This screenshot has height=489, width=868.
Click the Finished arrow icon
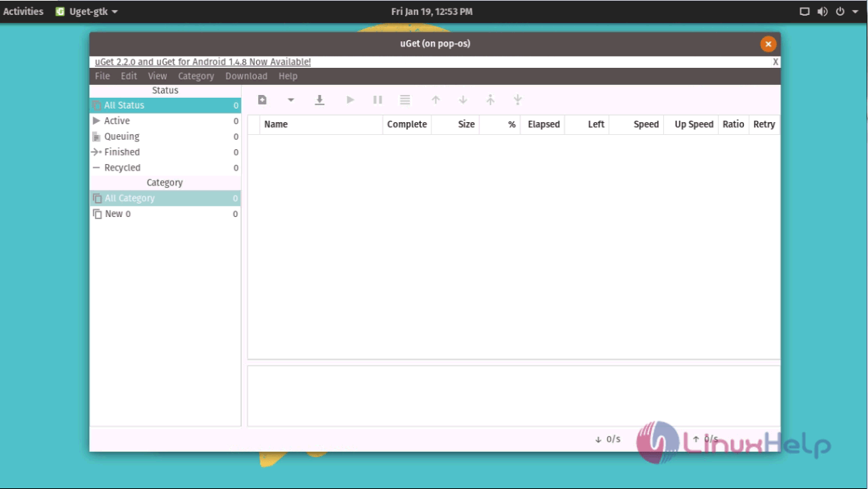96,152
